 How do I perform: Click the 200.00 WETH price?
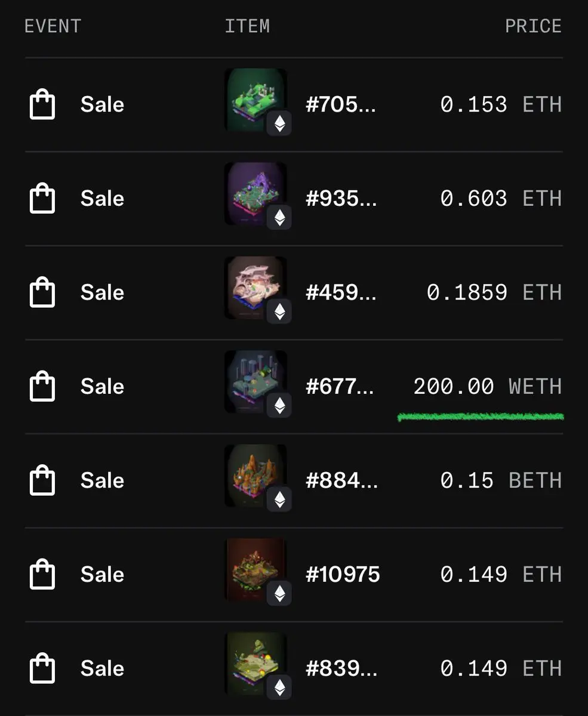pyautogui.click(x=488, y=386)
